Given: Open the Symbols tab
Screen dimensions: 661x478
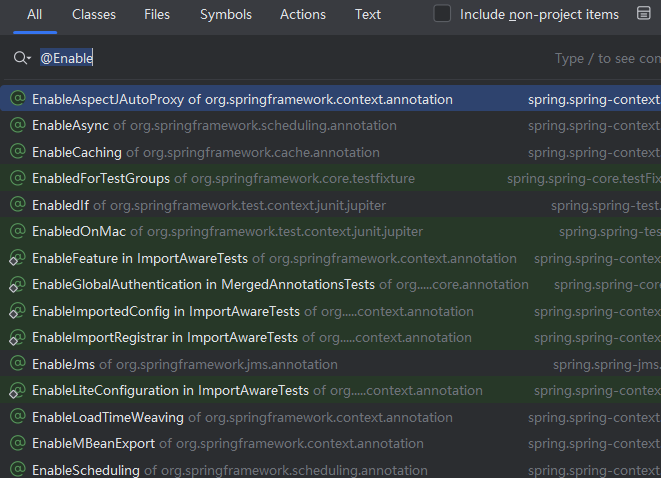Looking at the screenshot, I should (225, 15).
